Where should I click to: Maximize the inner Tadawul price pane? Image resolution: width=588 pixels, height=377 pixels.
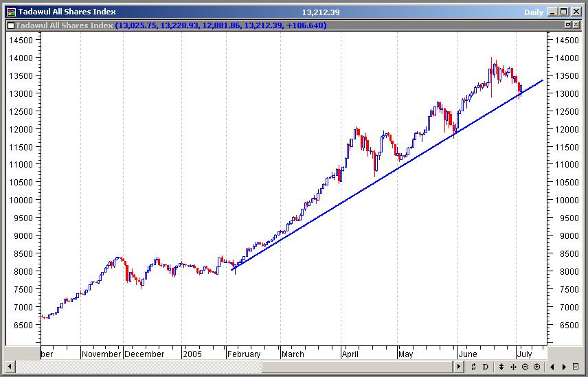568,25
